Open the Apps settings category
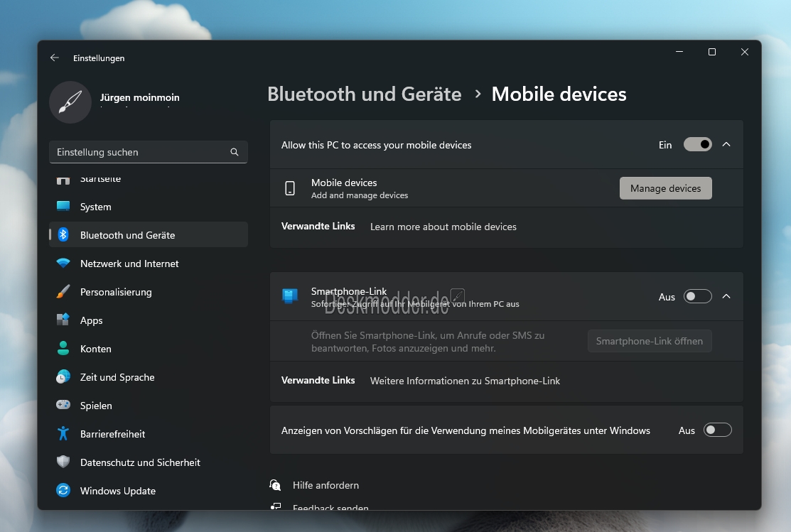The height and width of the screenshot is (532, 791). 149,320
